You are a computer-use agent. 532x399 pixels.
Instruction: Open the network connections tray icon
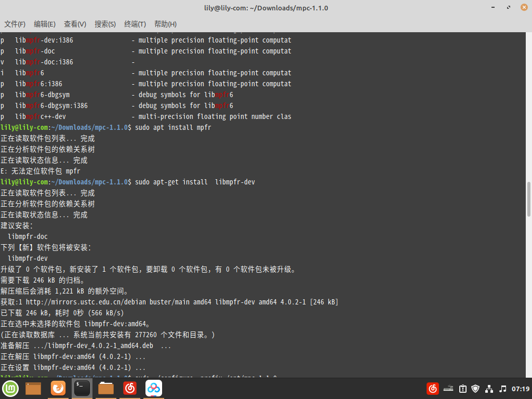coord(489,388)
